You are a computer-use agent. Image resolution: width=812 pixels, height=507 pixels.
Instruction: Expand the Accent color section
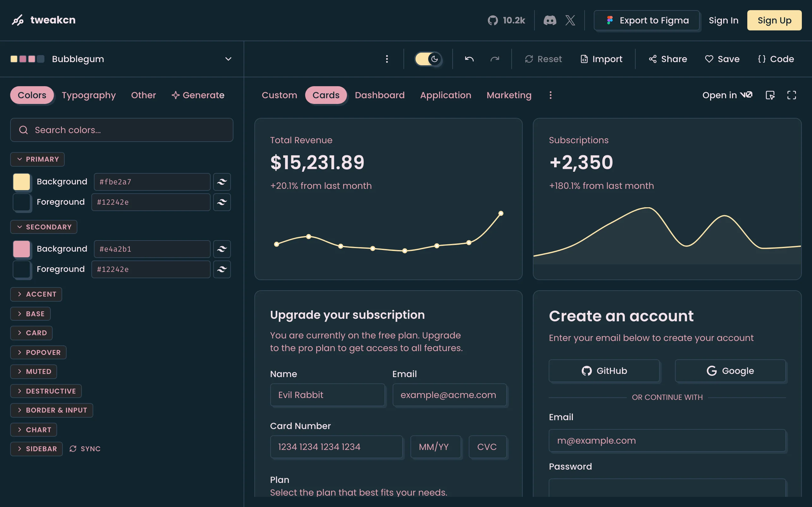point(36,294)
